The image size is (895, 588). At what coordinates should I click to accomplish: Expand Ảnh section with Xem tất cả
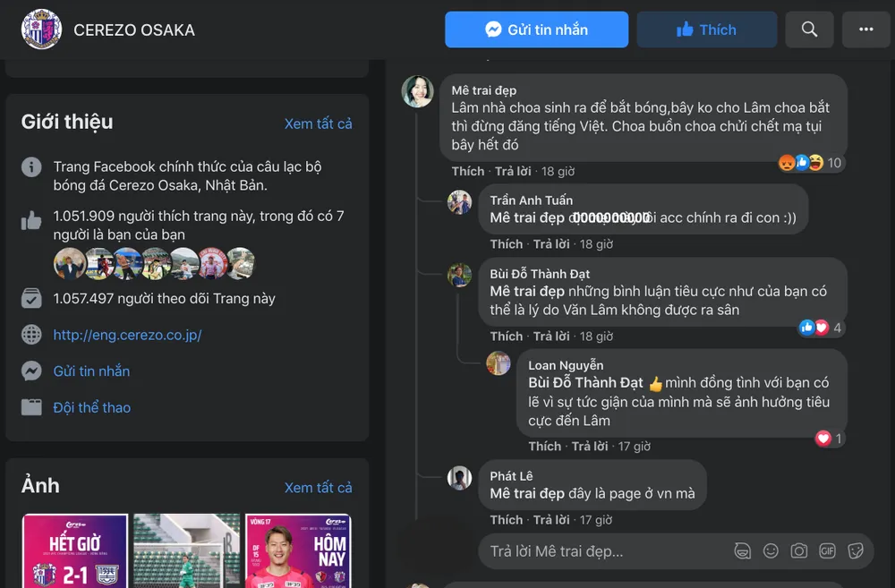point(318,488)
